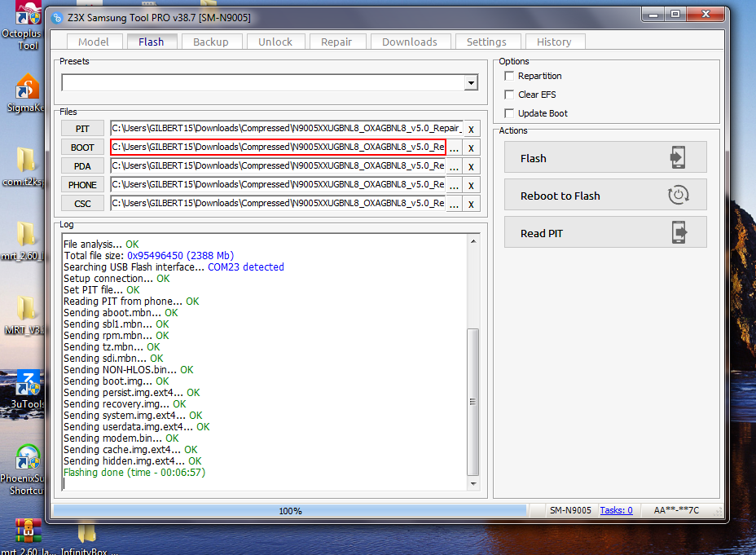The height and width of the screenshot is (555, 756).
Task: Select 'Flashing done (time - 00:06:57)' log line
Action: (134, 473)
